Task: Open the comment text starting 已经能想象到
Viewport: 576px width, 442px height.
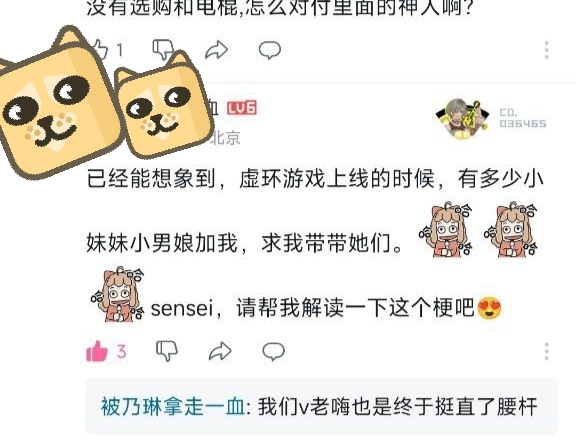Action: (x=315, y=242)
